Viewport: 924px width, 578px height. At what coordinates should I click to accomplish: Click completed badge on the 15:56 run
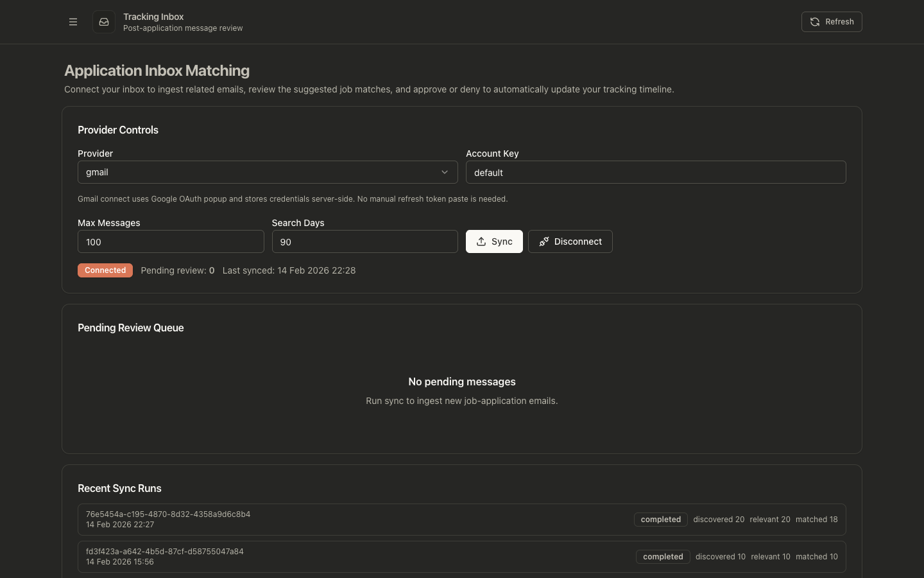[x=663, y=557]
